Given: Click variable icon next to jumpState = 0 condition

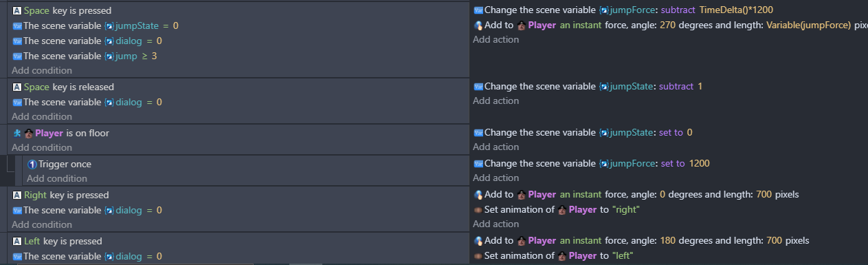Looking at the screenshot, I should pos(17,25).
